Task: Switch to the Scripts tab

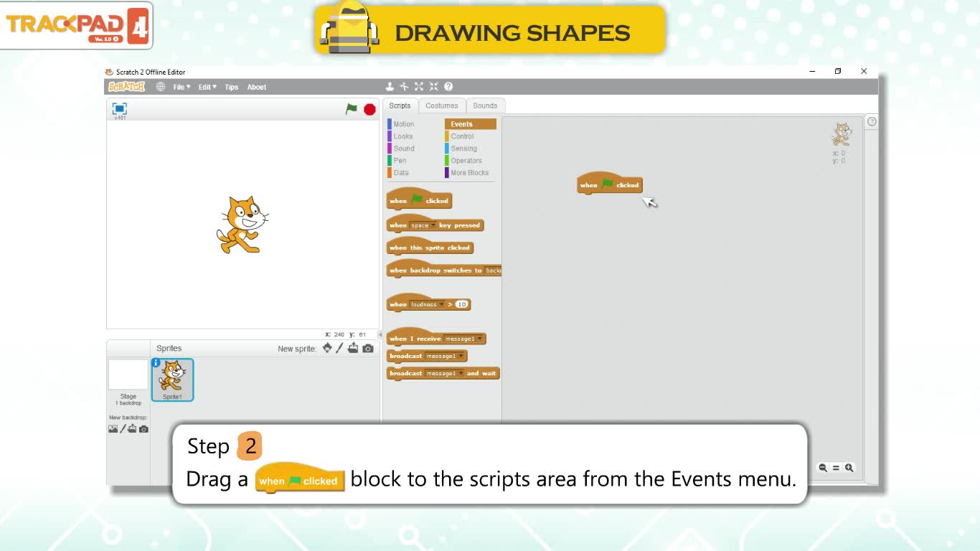Action: pyautogui.click(x=400, y=105)
